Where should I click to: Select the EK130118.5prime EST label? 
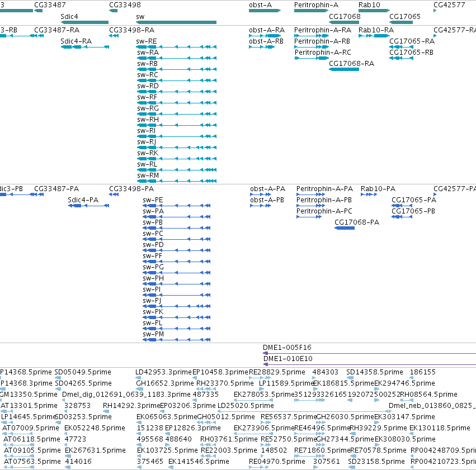[440, 428]
